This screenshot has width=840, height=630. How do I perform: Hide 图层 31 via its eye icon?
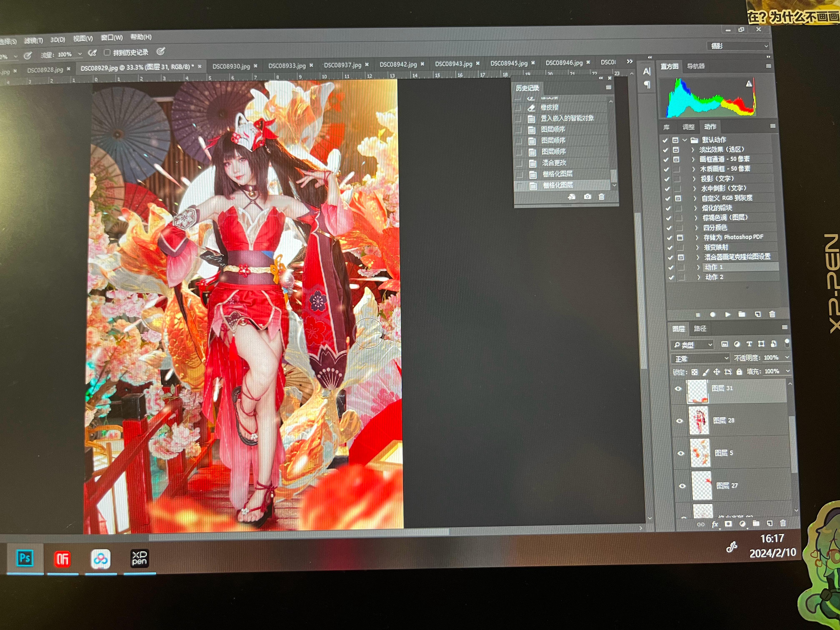[x=678, y=389]
